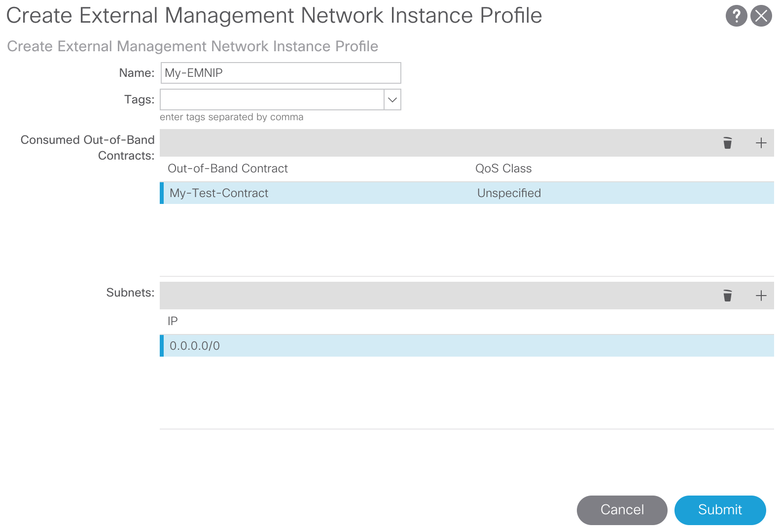Sort by the Out-of-Band Contract column header
Screen dimensions: 779x532
point(228,168)
